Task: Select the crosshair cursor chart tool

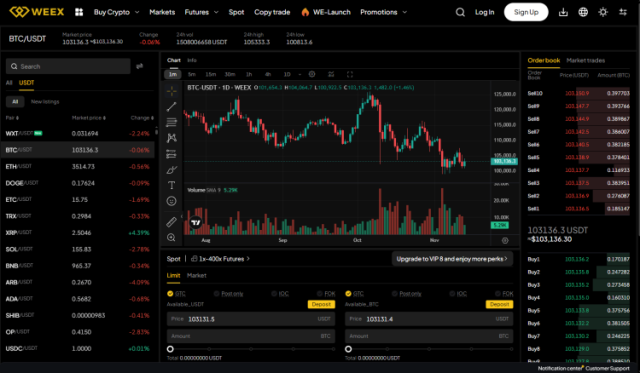Action: (171, 91)
